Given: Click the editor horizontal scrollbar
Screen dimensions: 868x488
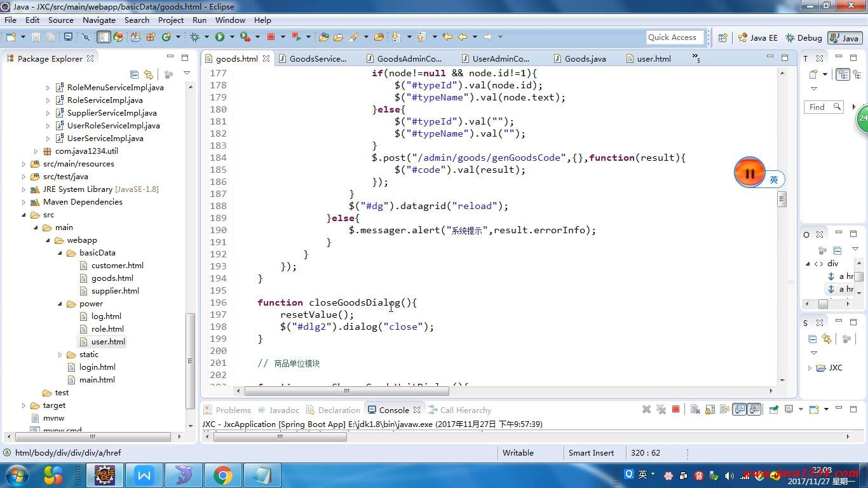Looking at the screenshot, I should (x=348, y=391).
